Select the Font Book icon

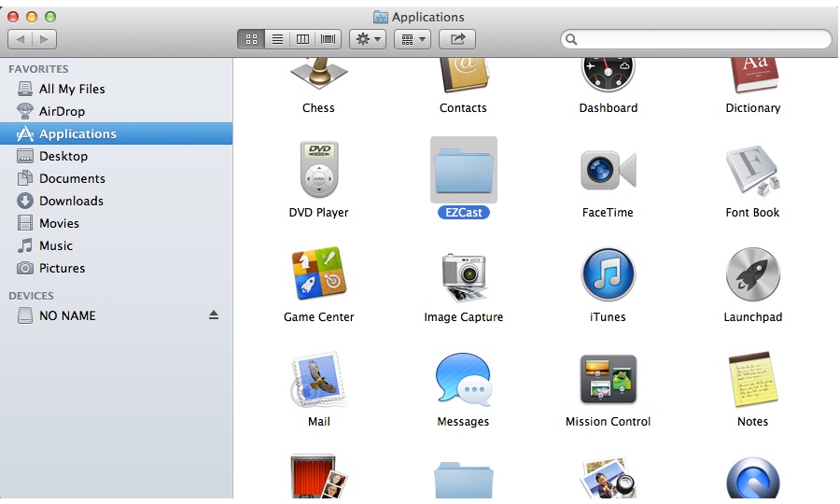pos(752,170)
